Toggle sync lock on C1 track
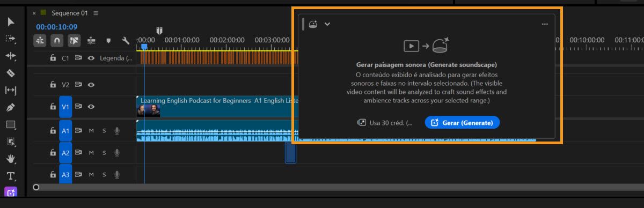 [x=78, y=58]
